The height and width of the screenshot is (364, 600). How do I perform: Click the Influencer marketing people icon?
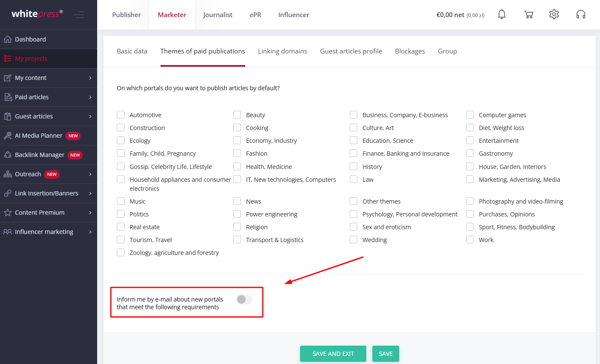pyautogui.click(x=8, y=232)
